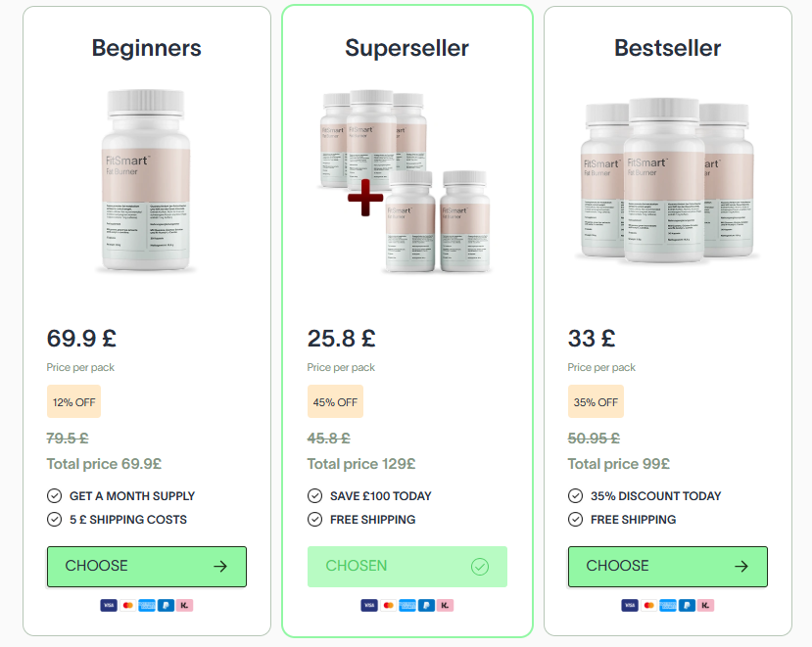Click the red plus icon on Superseller bottles

[365, 197]
